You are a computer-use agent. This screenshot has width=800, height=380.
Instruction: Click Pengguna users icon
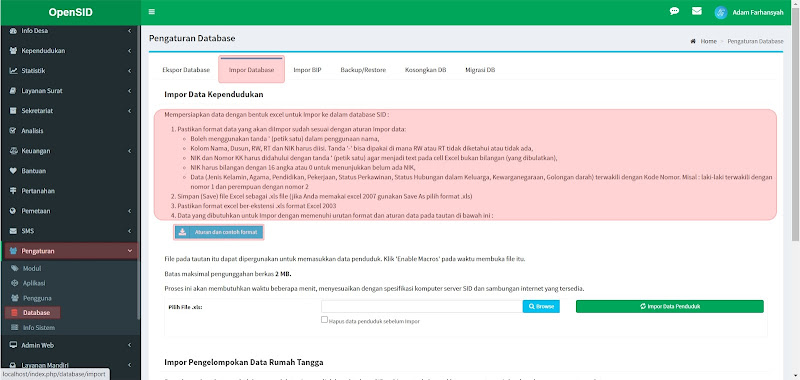pyautogui.click(x=14, y=298)
